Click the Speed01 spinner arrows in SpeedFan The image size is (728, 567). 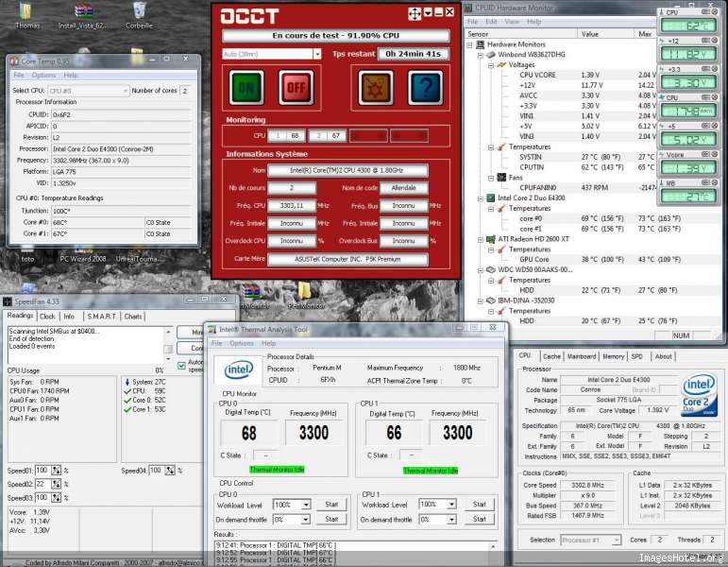tap(56, 471)
